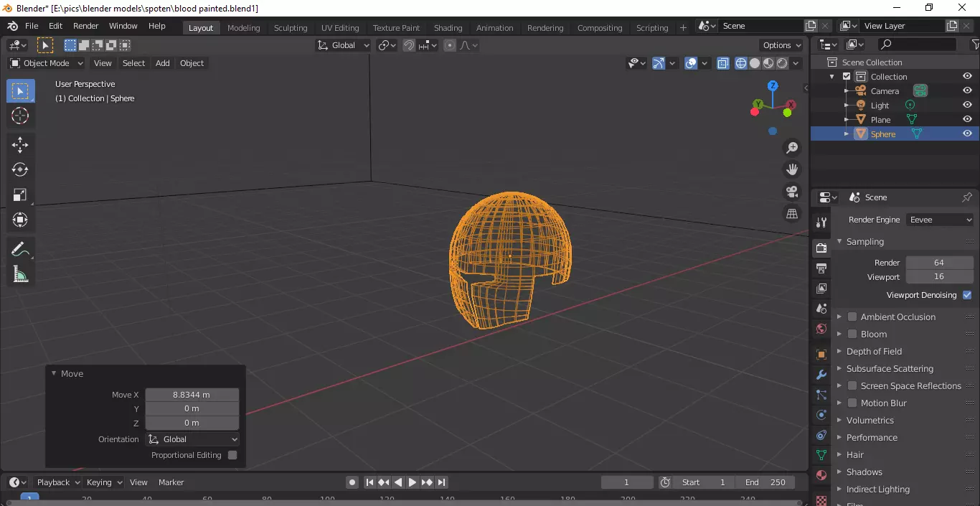Image resolution: width=980 pixels, height=506 pixels.
Task: Click the viewport zoom magnifier icon
Action: (x=792, y=148)
